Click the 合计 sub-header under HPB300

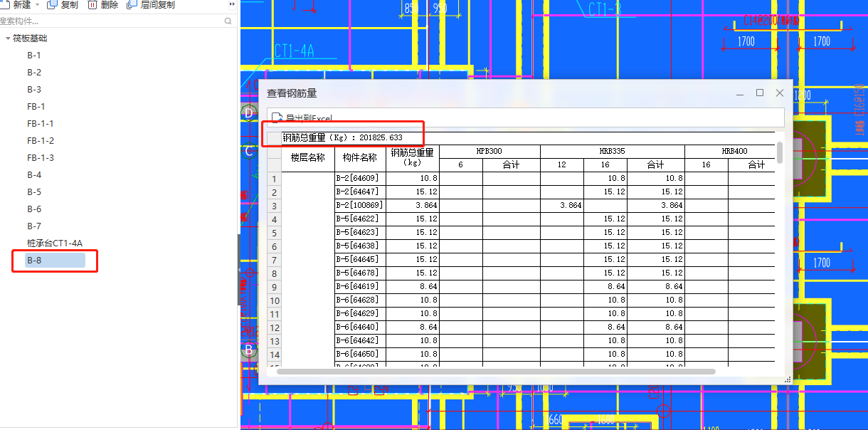[512, 165]
